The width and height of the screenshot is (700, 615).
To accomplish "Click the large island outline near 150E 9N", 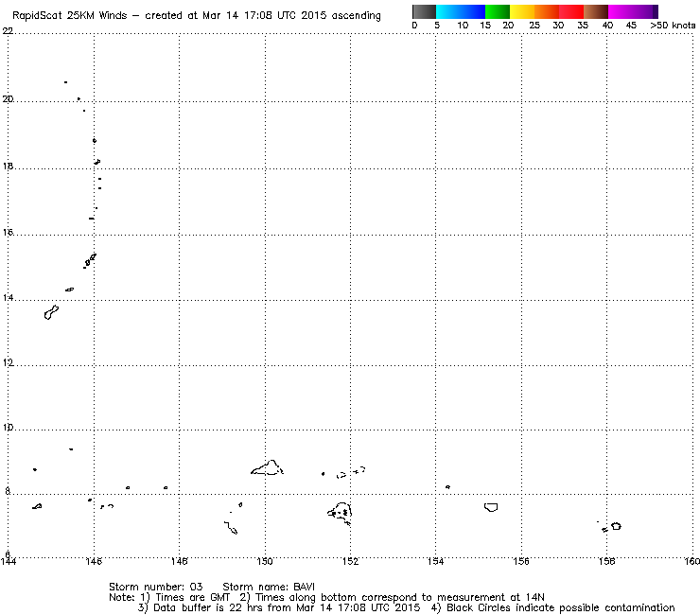I will click(267, 467).
